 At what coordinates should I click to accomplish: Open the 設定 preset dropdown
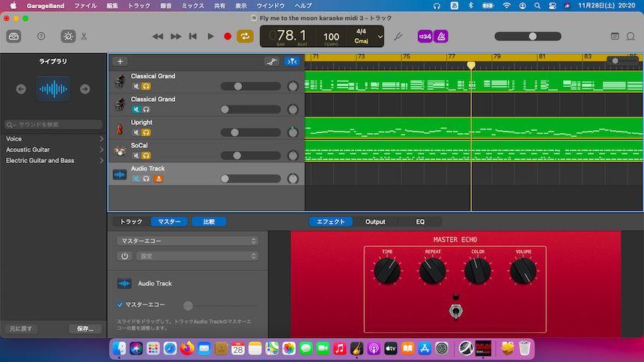point(198,256)
